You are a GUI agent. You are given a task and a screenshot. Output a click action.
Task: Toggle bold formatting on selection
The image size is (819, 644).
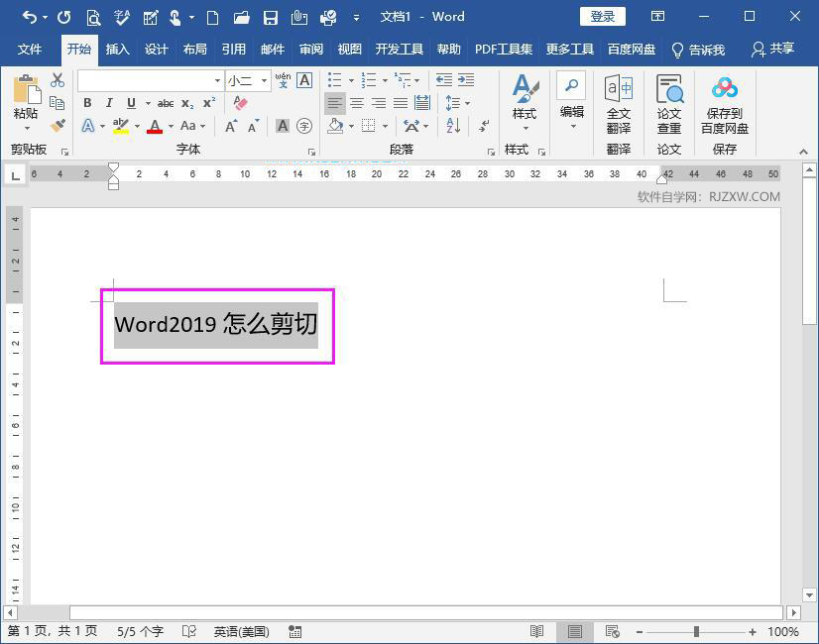[x=87, y=102]
